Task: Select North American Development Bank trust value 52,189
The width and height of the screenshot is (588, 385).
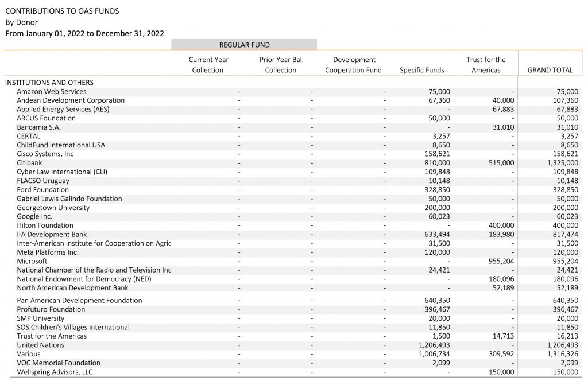Action: [x=503, y=288]
